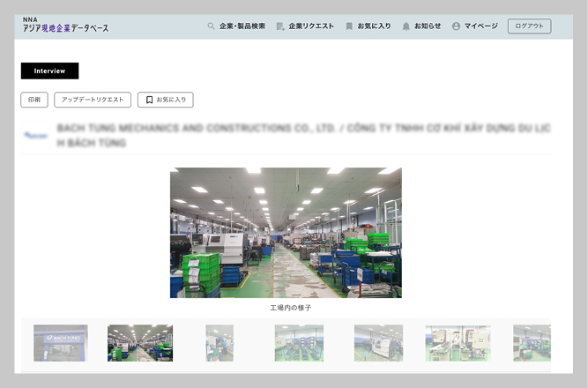Image resolution: width=588 pixels, height=388 pixels.
Task: Open マイページ from the header
Action: coord(480,26)
